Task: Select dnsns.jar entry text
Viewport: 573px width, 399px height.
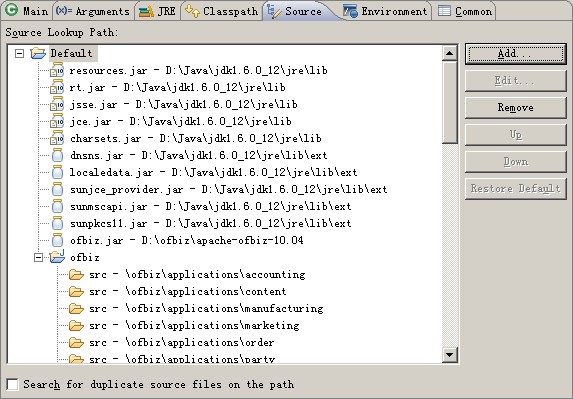Action: [198, 155]
